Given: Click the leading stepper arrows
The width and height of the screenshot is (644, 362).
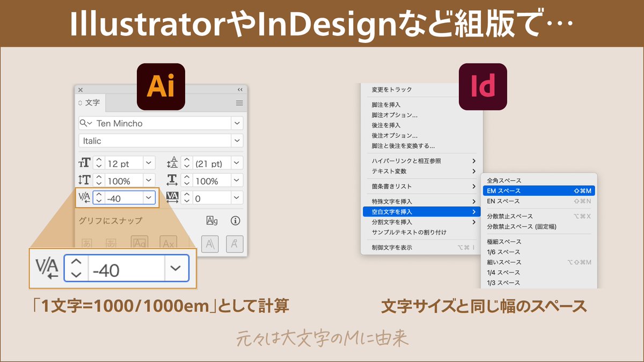Looking at the screenshot, I should tap(186, 163).
